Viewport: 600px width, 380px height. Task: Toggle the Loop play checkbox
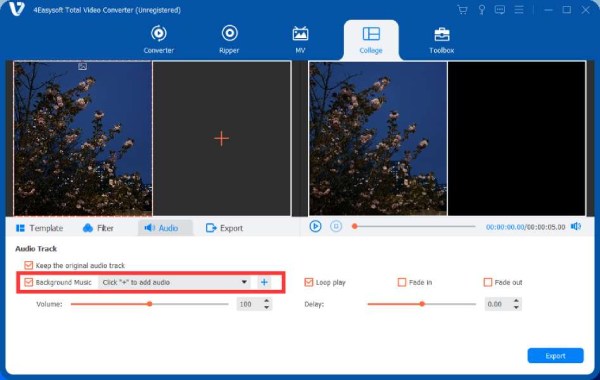coord(308,282)
